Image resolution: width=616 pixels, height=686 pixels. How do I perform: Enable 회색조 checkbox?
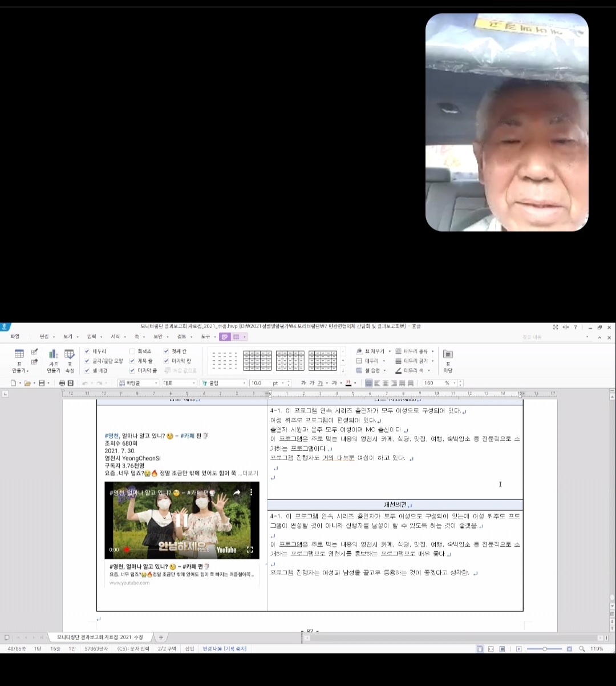tap(132, 351)
